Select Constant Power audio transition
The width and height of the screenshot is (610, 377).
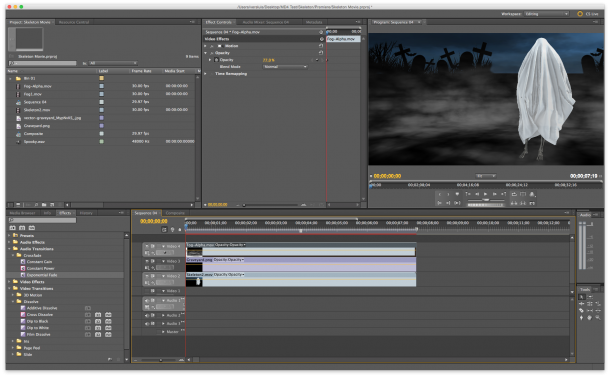coord(40,268)
